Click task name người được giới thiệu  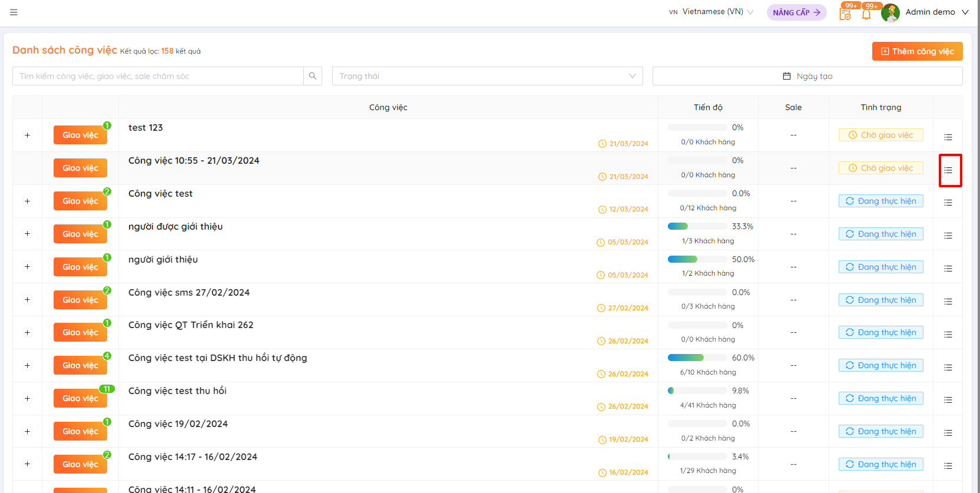(176, 227)
